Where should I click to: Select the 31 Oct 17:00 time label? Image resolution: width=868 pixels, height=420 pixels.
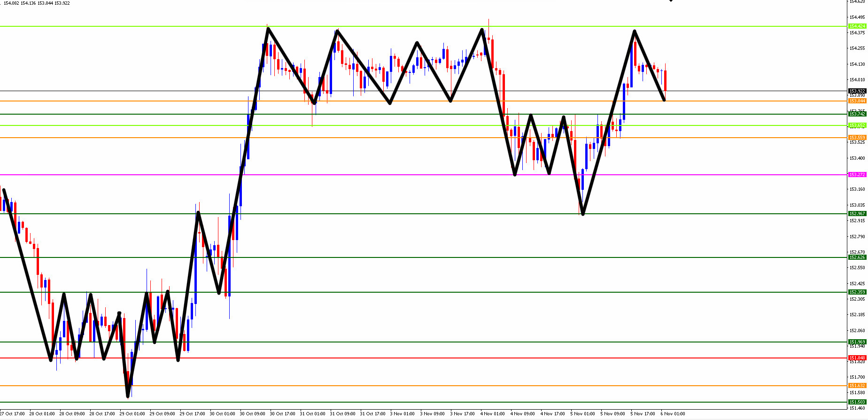click(x=372, y=414)
